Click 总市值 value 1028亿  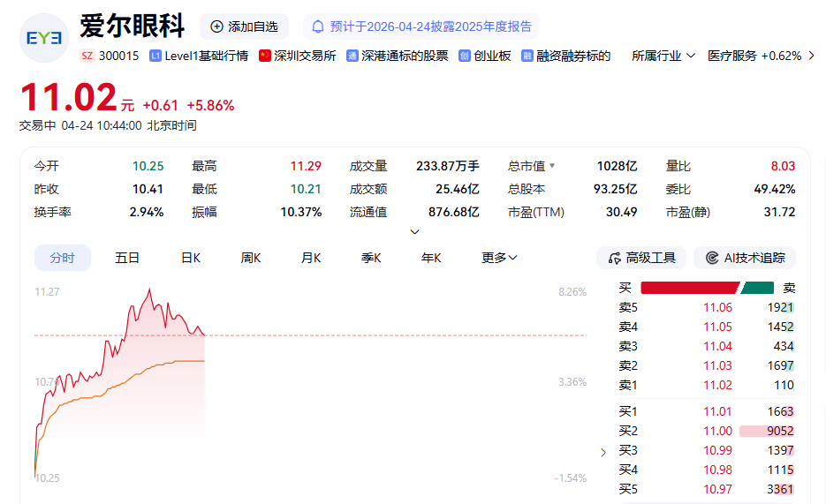pyautogui.click(x=617, y=166)
